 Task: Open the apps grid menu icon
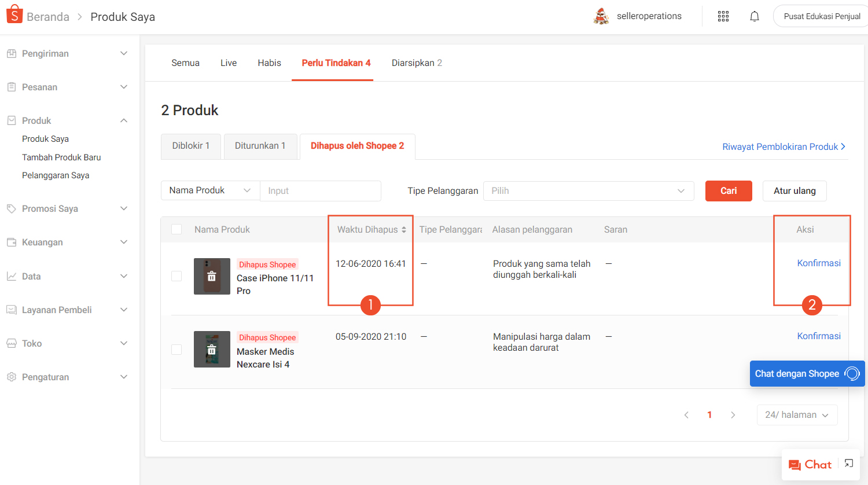tap(723, 16)
